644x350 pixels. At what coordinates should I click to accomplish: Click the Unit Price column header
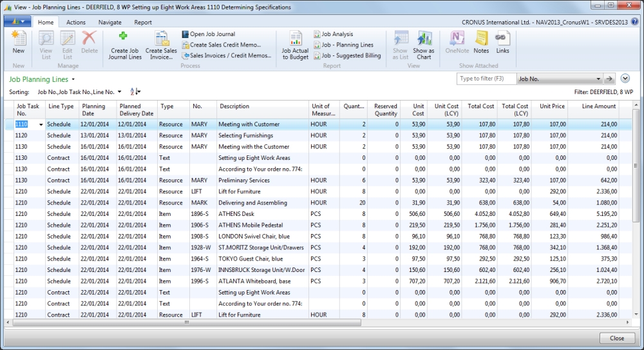549,110
